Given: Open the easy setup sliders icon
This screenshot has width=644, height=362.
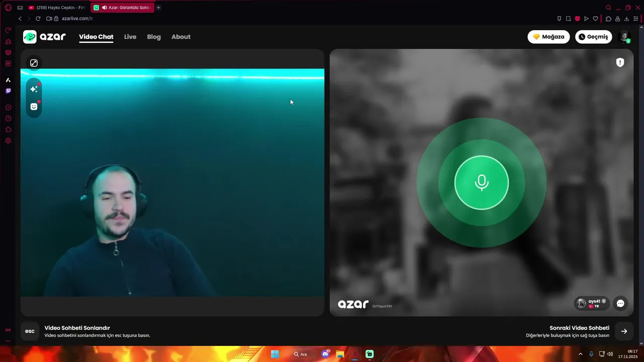Looking at the screenshot, I should [636, 19].
